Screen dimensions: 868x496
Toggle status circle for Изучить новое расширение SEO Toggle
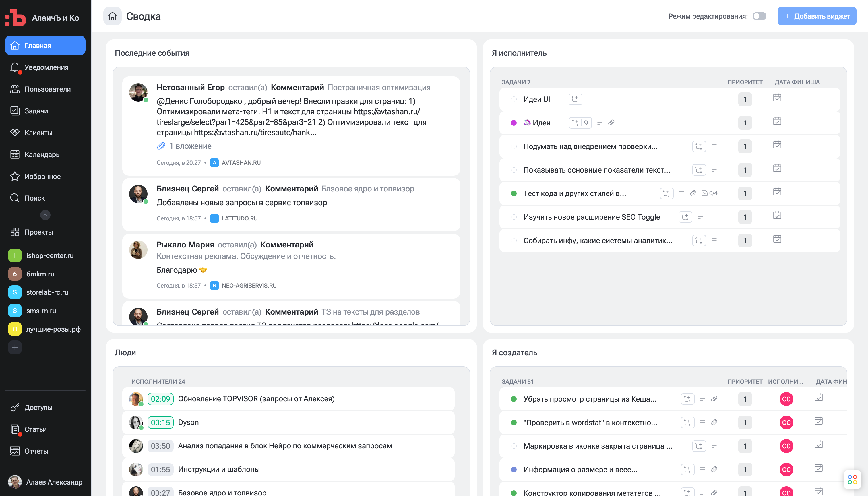click(x=514, y=217)
